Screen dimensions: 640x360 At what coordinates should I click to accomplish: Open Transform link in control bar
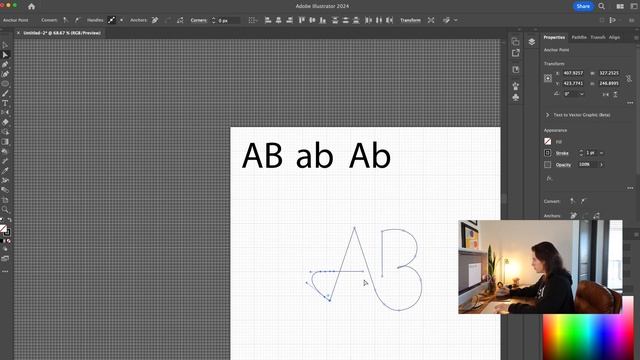pos(410,20)
